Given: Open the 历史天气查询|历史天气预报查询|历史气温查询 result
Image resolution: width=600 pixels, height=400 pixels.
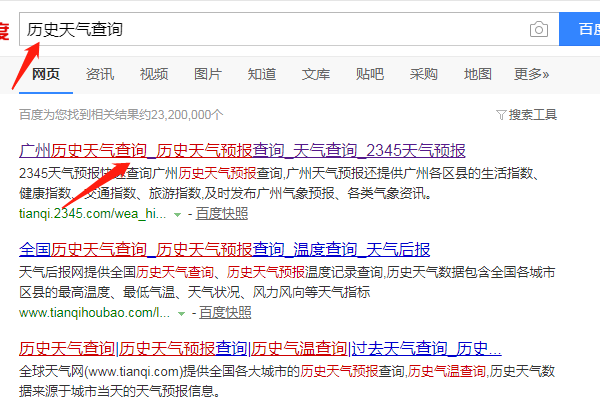Looking at the screenshot, I should [x=260, y=349].
